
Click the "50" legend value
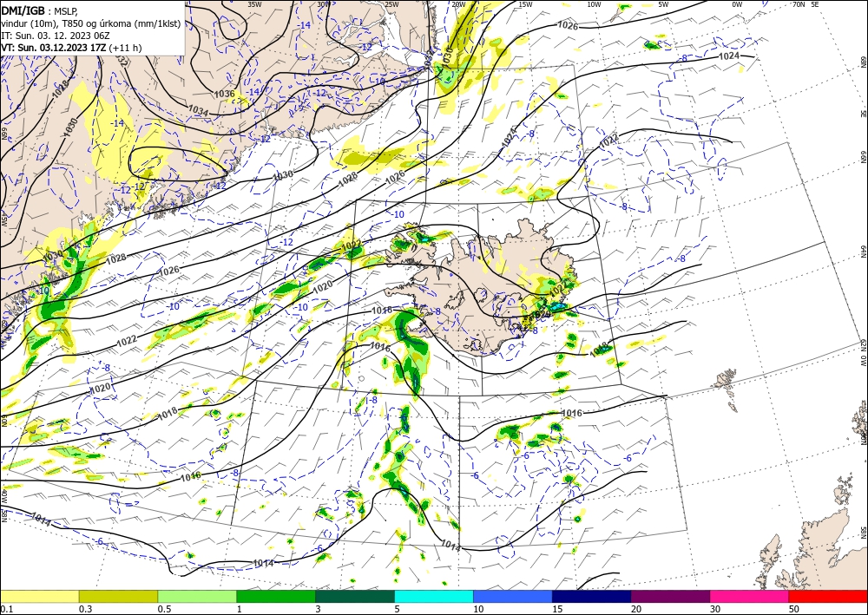coord(794,609)
